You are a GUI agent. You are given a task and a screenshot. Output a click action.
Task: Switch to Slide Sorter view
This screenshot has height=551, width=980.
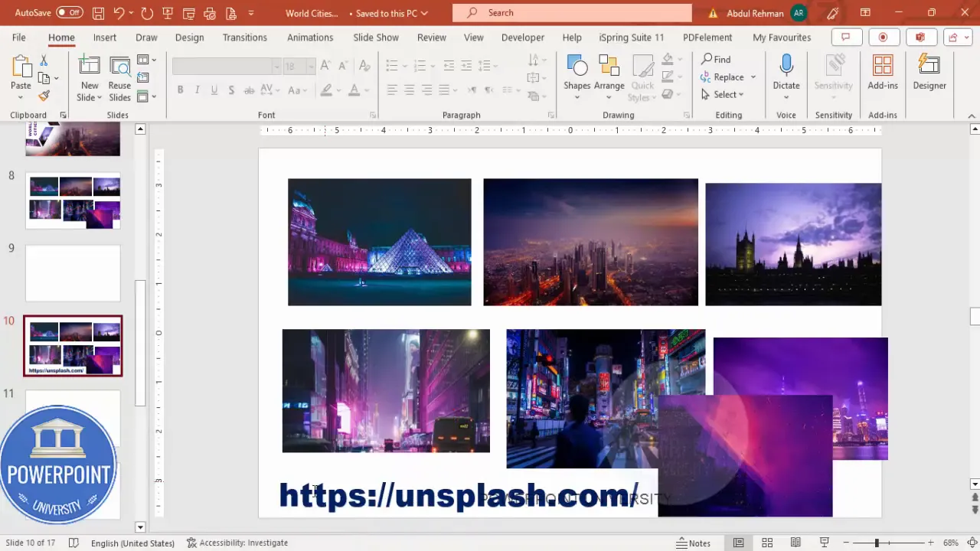pyautogui.click(x=767, y=543)
